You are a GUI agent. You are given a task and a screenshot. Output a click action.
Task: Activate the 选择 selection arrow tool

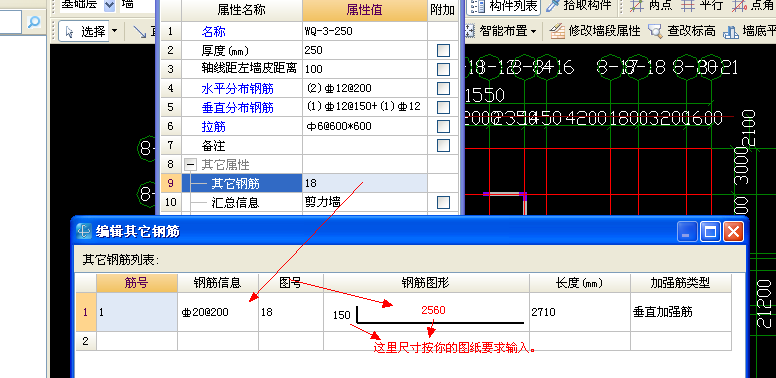85,32
